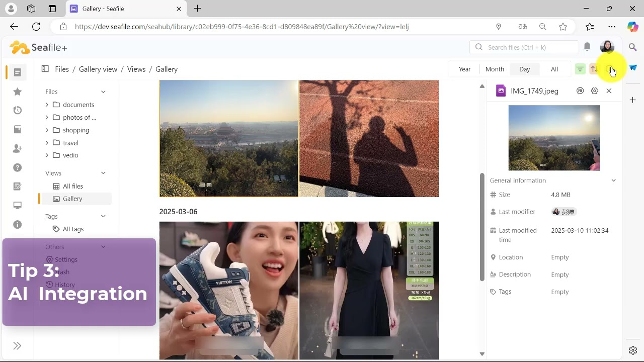Click the orange sort icon

coord(594,69)
